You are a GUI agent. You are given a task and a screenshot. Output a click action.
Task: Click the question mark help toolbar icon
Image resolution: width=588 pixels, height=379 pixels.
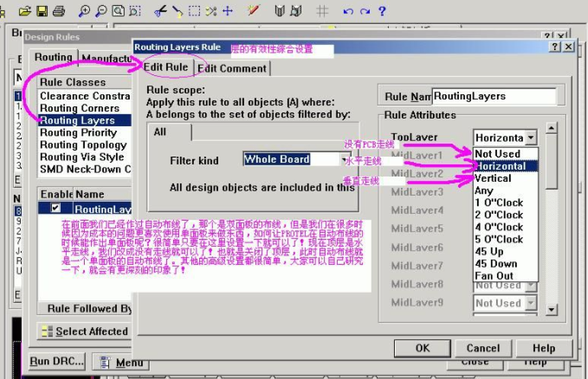pyautogui.click(x=382, y=11)
